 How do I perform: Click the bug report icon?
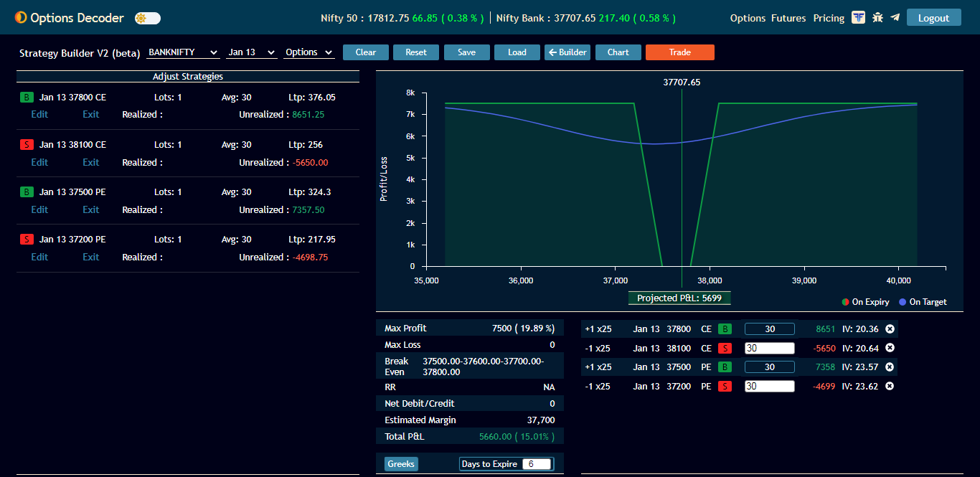pyautogui.click(x=877, y=17)
